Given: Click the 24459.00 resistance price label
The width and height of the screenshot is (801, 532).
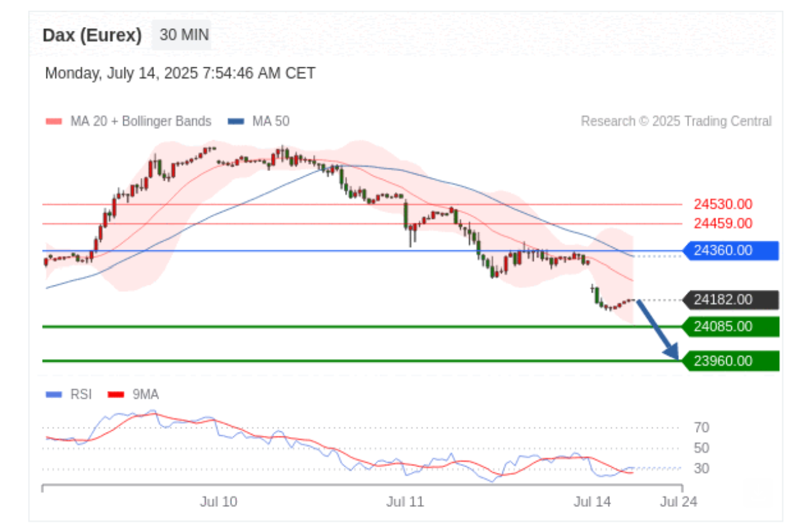Looking at the screenshot, I should pyautogui.click(x=723, y=223).
